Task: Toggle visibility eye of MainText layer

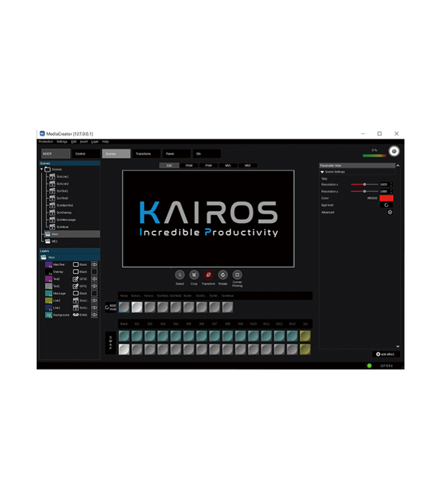Action: [x=94, y=265]
